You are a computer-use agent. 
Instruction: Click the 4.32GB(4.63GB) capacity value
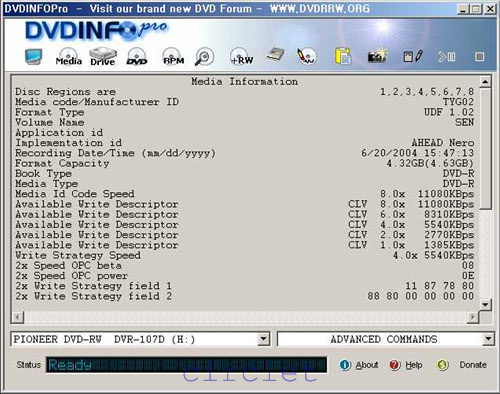tap(430, 163)
